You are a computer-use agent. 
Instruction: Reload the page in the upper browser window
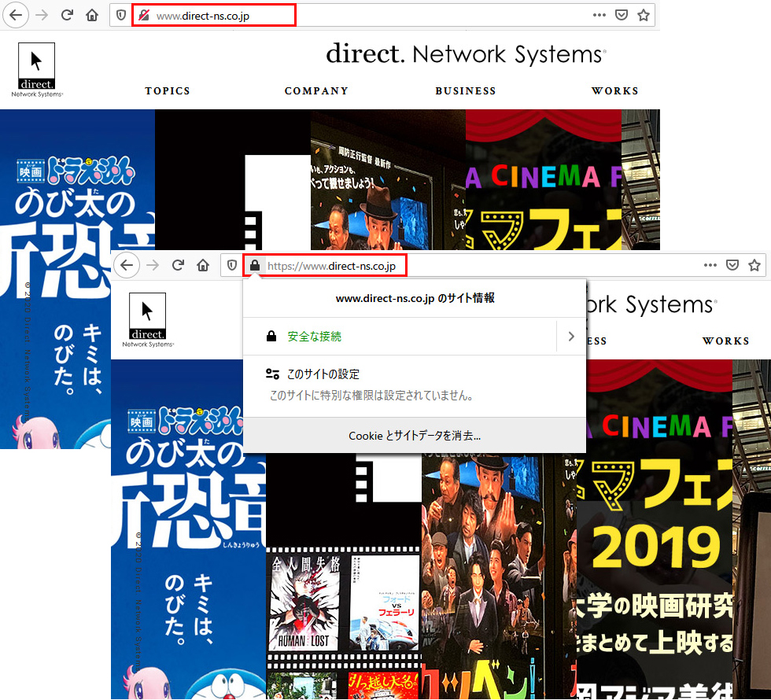pyautogui.click(x=67, y=15)
